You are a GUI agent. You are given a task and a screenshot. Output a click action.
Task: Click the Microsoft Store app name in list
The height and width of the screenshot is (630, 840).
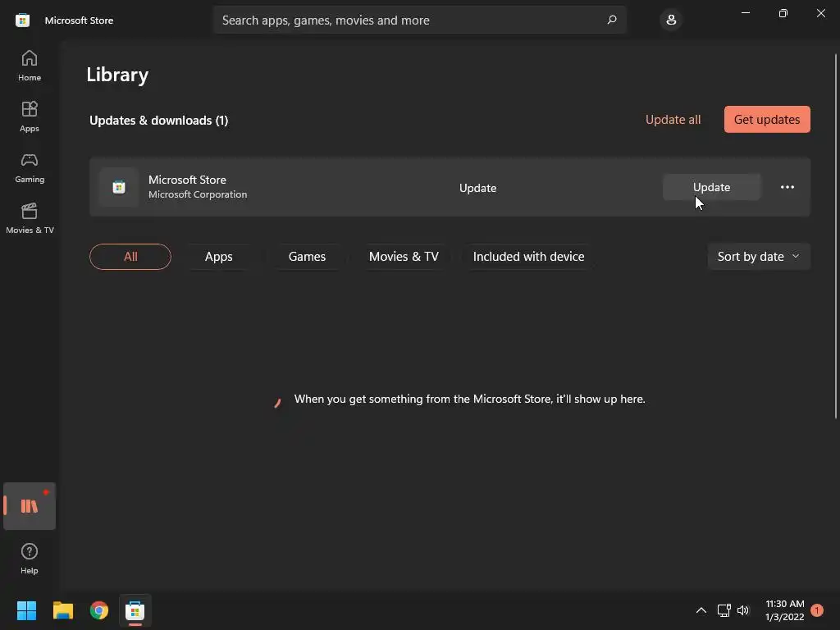click(187, 180)
